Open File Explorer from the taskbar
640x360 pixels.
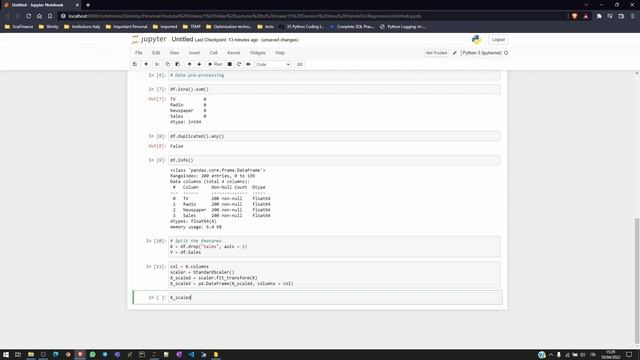31,355
